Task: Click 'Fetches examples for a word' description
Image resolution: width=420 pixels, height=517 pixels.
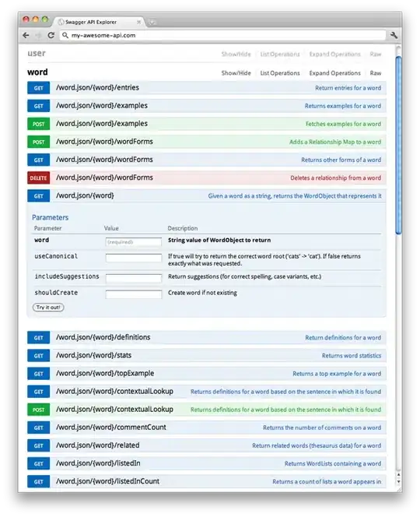Action: (x=343, y=124)
